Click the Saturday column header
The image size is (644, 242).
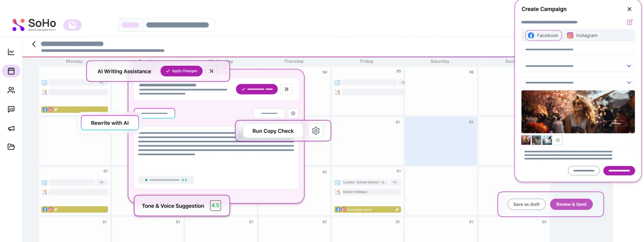click(440, 61)
